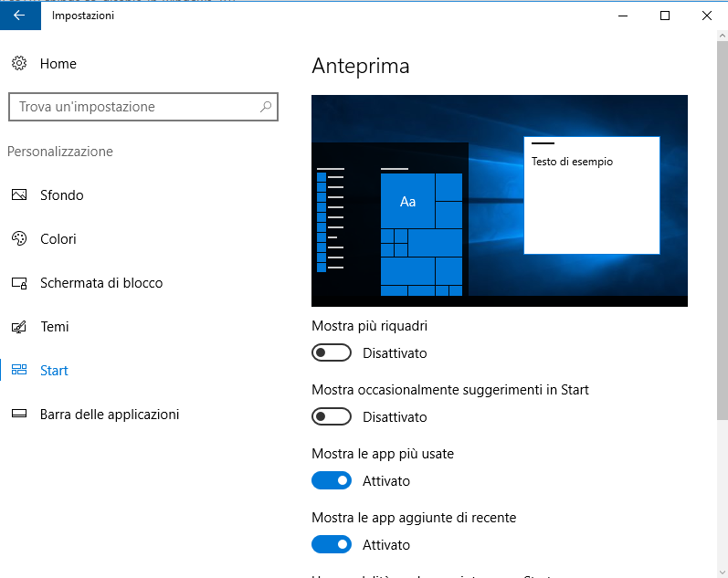Screen dimensions: 728x578
Task: Click the Aa tile in preview
Action: click(x=407, y=201)
